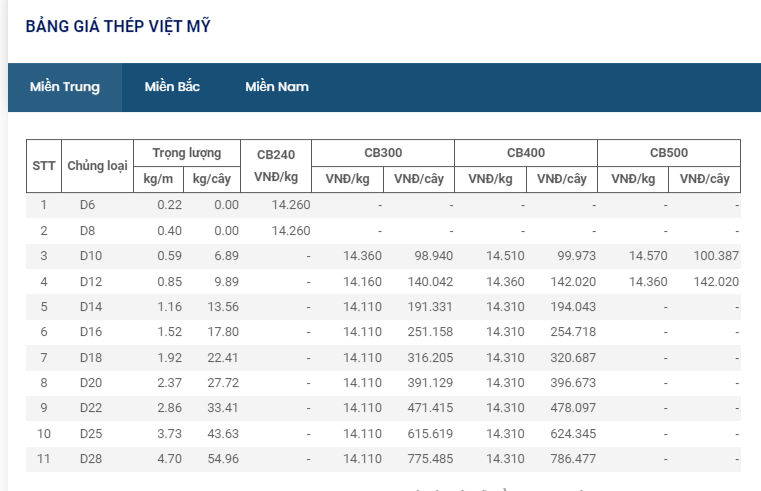
Task: Click the 14.570 VNĐ/kg cell
Action: coord(647,256)
